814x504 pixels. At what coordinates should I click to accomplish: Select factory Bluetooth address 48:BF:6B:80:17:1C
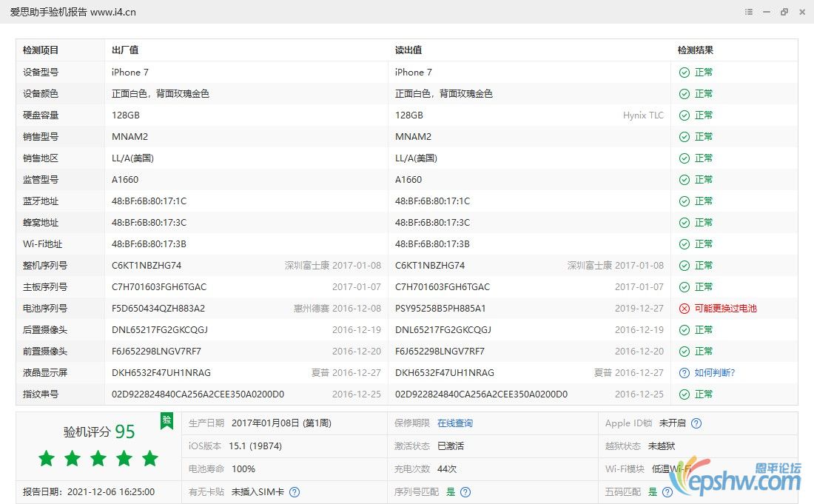[149, 201]
